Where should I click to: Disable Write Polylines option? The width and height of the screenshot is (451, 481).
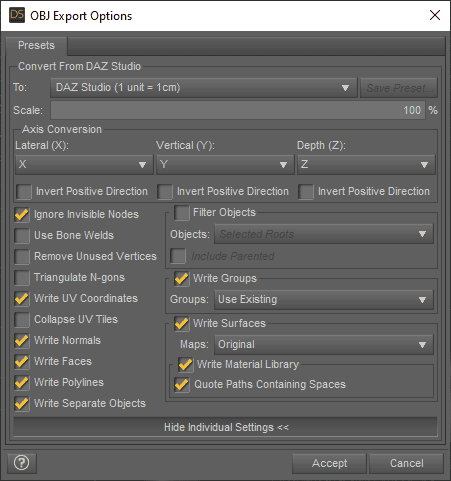(22, 382)
